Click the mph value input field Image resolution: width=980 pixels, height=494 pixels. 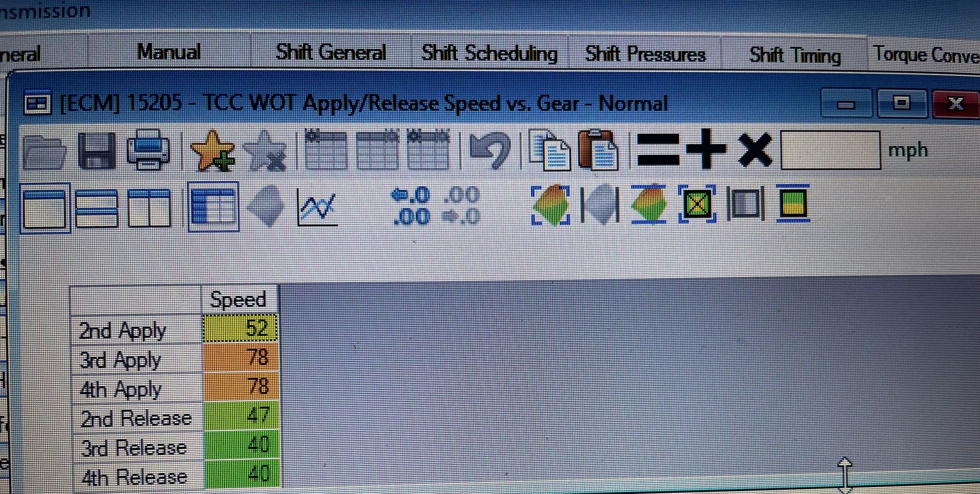pyautogui.click(x=830, y=150)
